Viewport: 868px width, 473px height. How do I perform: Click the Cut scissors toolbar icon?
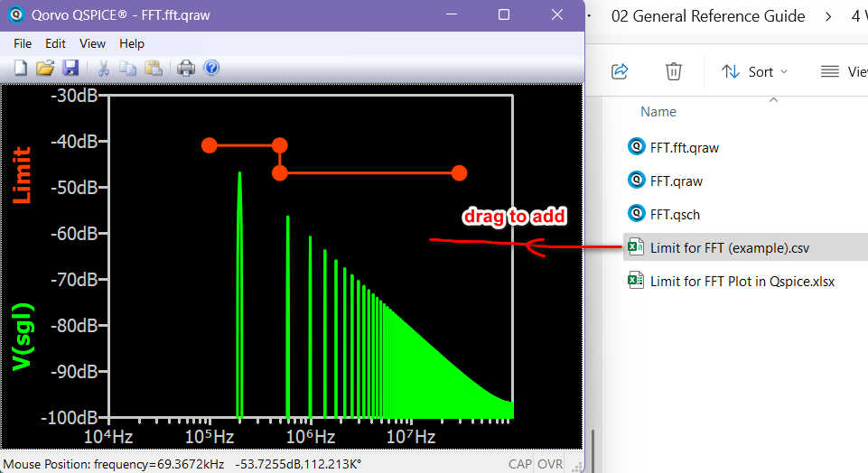103,68
